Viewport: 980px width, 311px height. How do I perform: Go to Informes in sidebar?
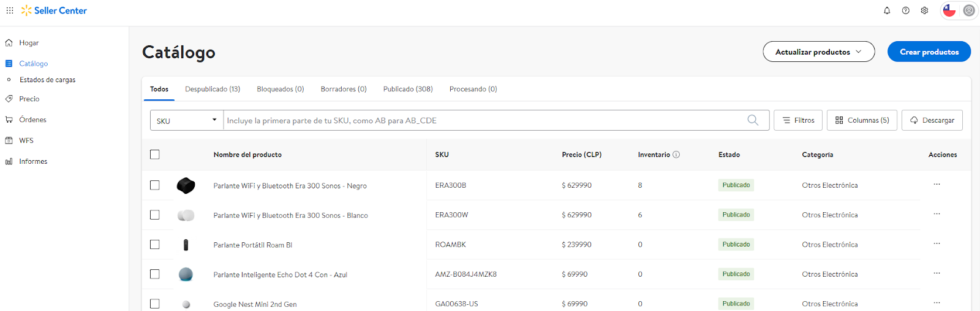click(33, 161)
